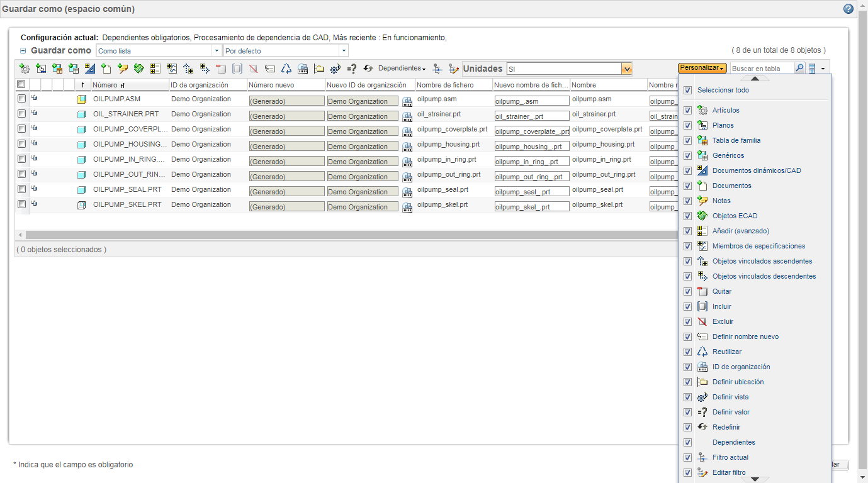Click the add Planos toolbar icon
Screen dimensions: 868x483
tap(41, 69)
